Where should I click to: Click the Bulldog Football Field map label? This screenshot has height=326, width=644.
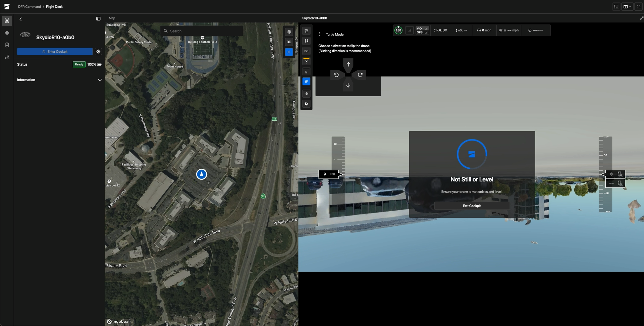[203, 42]
